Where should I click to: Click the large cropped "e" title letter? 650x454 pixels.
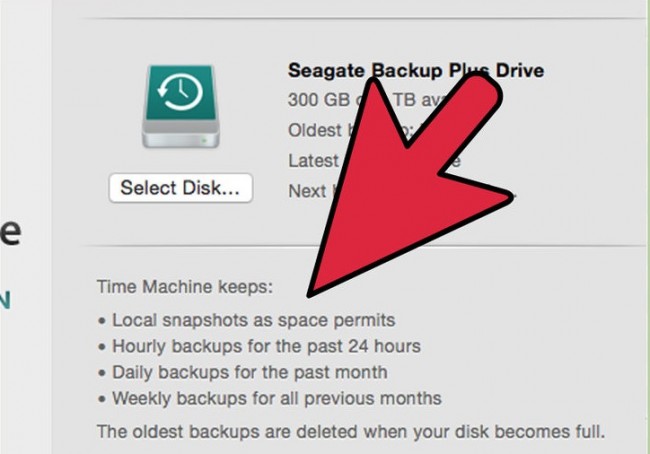10,233
